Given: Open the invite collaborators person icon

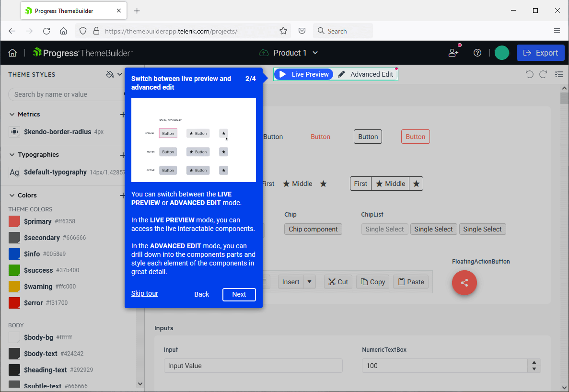Looking at the screenshot, I should (453, 53).
